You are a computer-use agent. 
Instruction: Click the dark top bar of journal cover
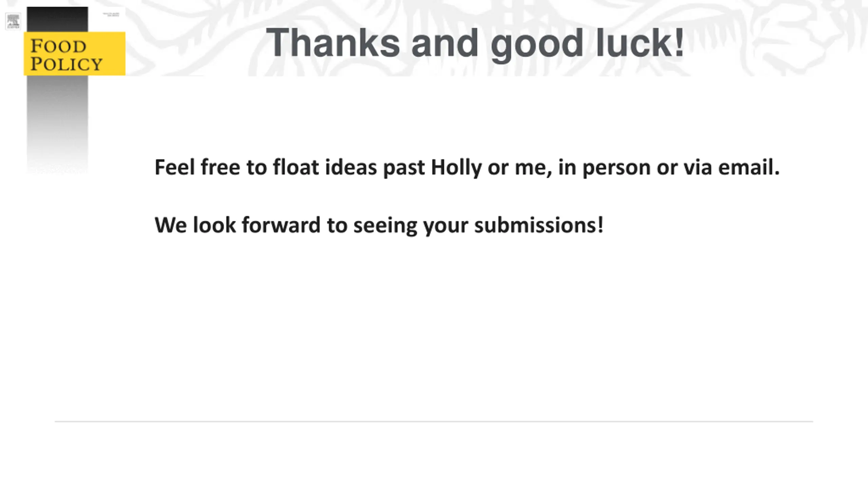point(57,19)
